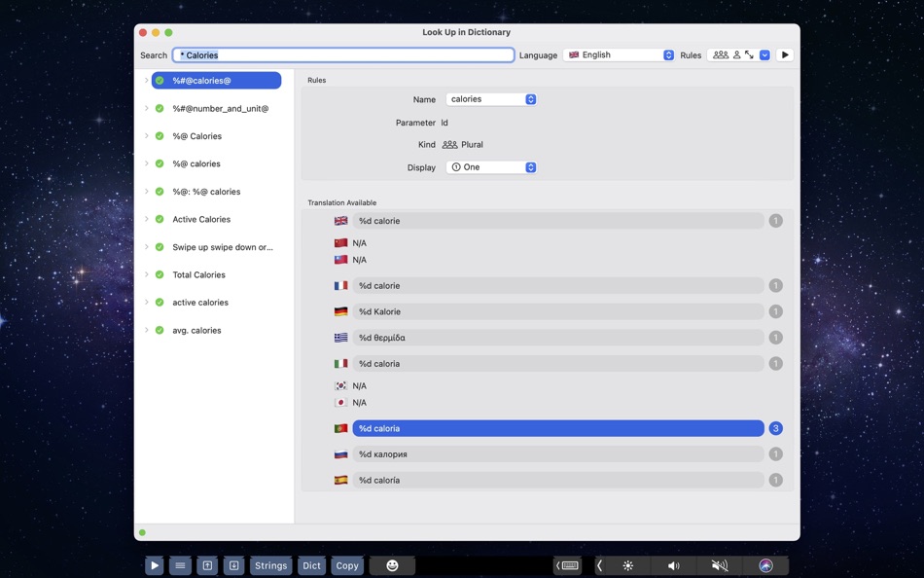This screenshot has height=578, width=924.
Task: Expand the %#@number_and_unit@ row
Action: (146, 108)
